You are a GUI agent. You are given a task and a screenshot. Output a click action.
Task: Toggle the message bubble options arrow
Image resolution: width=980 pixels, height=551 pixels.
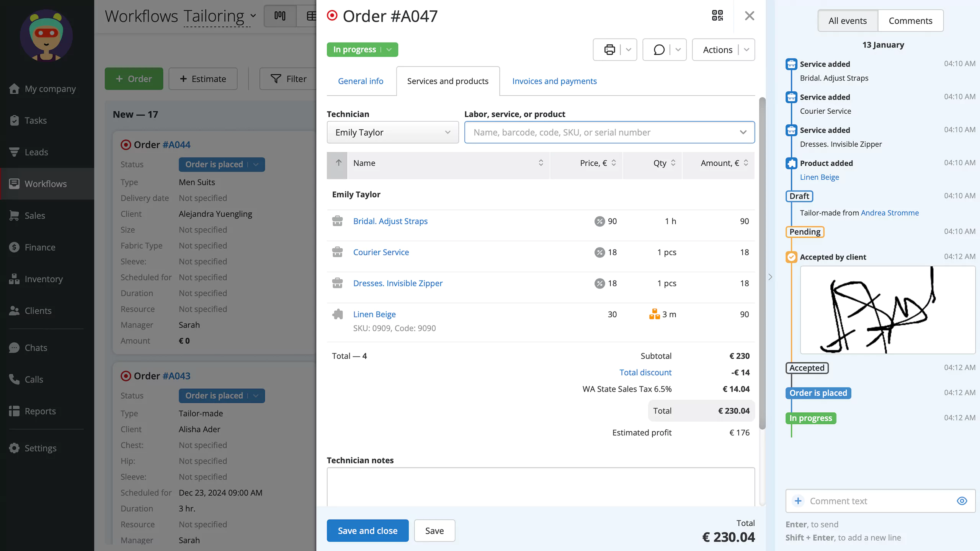click(x=678, y=49)
